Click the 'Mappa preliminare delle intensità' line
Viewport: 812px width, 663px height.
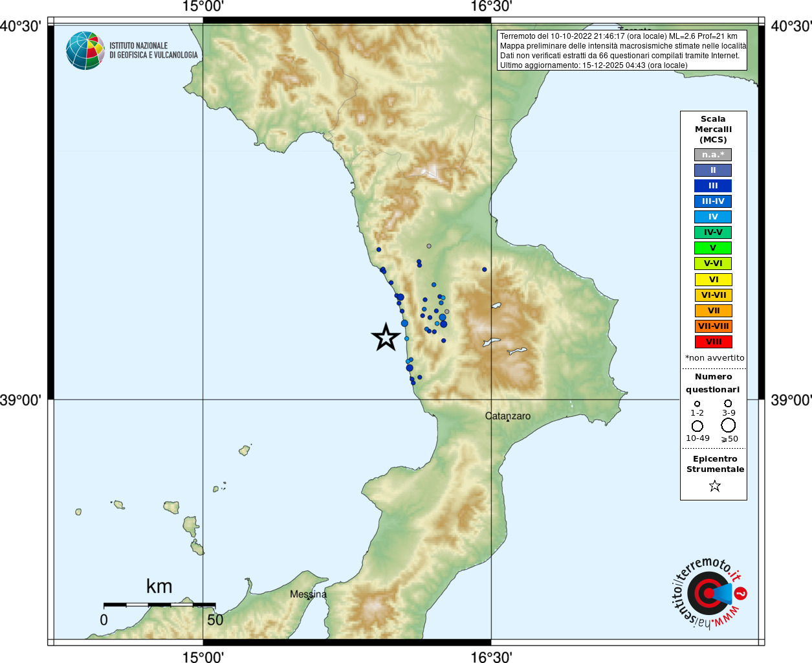pos(623,46)
